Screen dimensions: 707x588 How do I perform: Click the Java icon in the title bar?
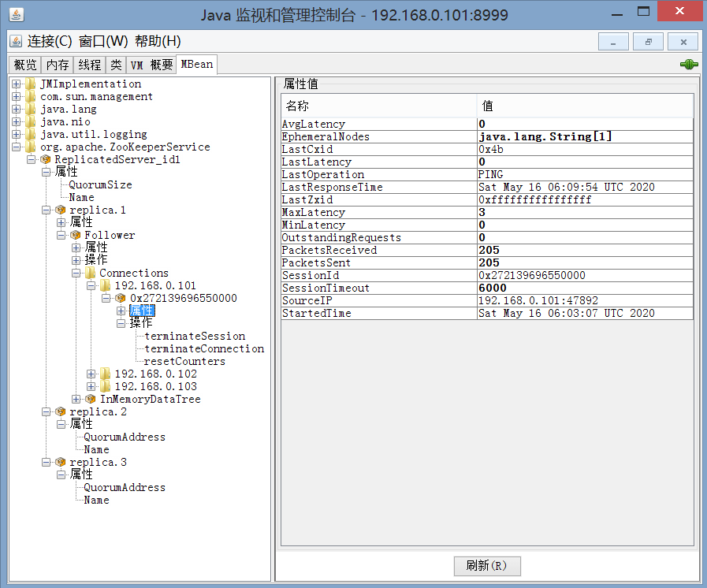(17, 15)
